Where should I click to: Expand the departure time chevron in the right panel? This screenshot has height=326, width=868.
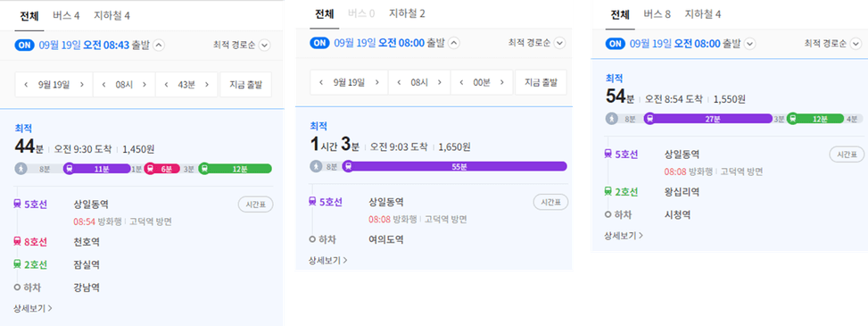coord(750,43)
